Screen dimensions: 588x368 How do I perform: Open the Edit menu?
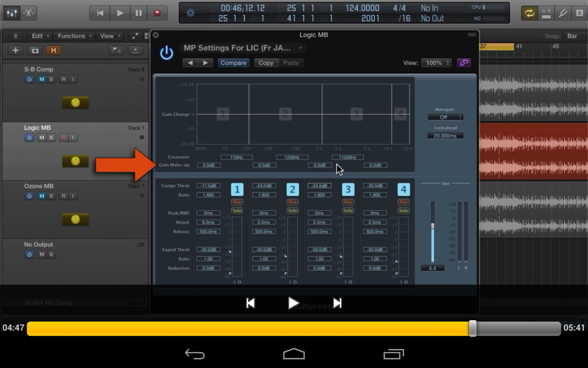[x=40, y=36]
